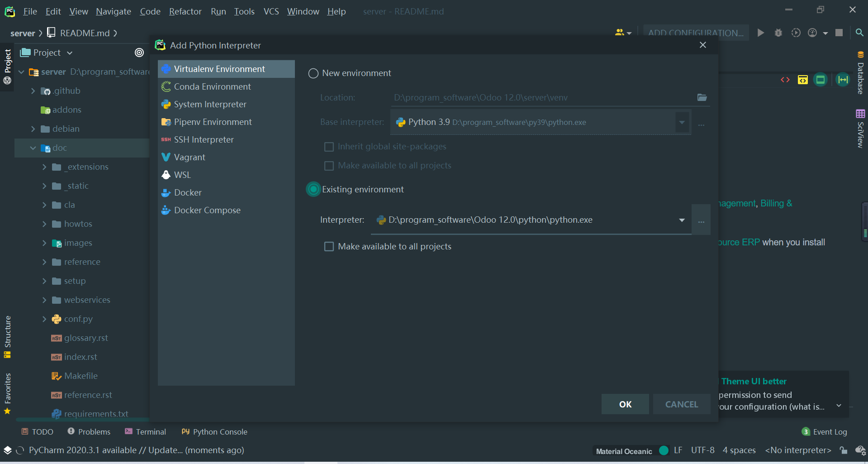Screen dimensions: 868x464
Task: Open the Terminal tool tab
Action: coord(145,432)
